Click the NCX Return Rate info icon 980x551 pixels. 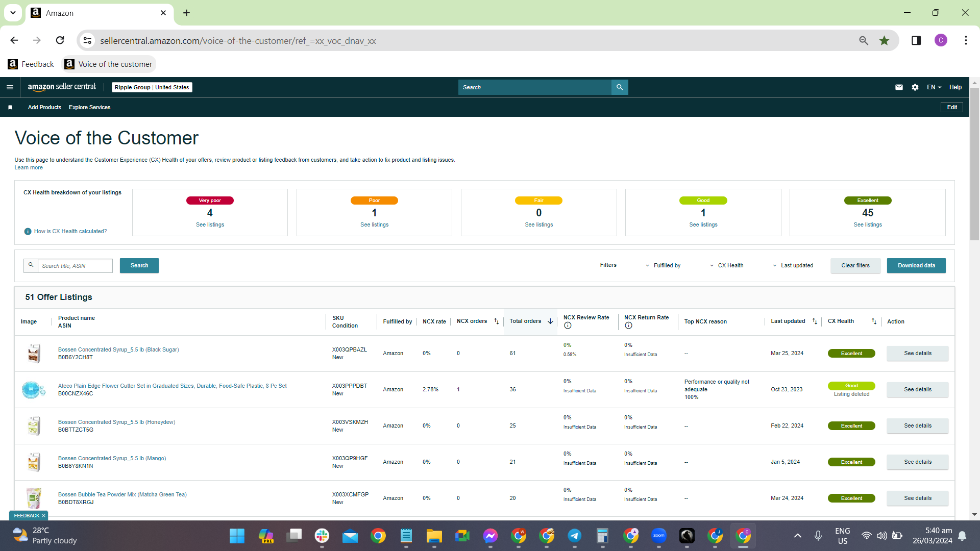click(628, 325)
